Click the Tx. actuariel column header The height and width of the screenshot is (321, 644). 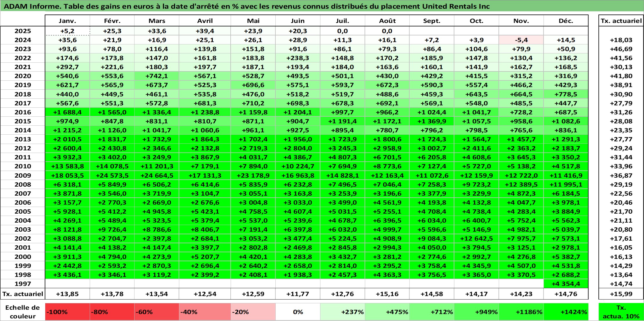click(x=621, y=21)
